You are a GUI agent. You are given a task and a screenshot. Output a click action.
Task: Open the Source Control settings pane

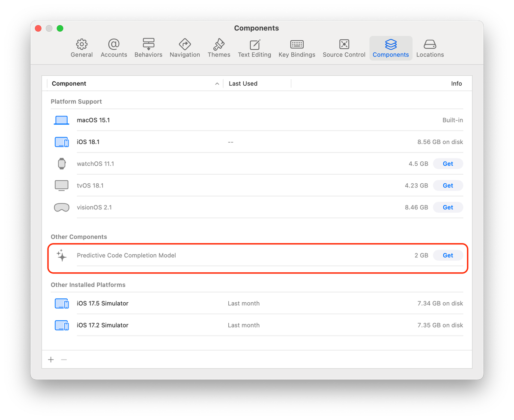click(344, 48)
